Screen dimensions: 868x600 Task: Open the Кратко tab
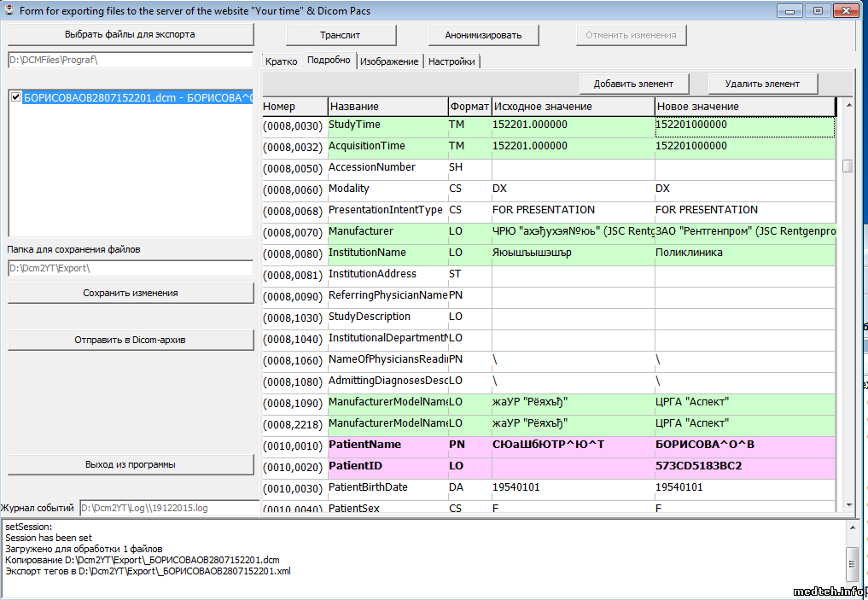pyautogui.click(x=281, y=61)
